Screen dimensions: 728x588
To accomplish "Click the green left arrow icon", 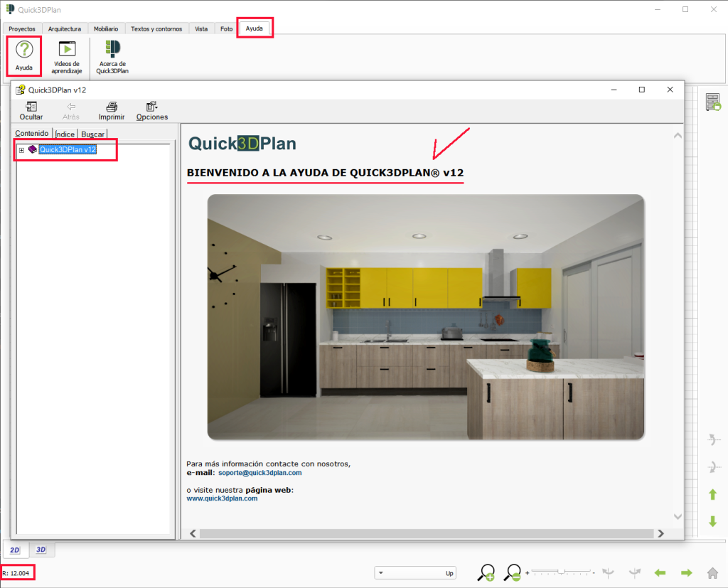I will click(x=660, y=573).
